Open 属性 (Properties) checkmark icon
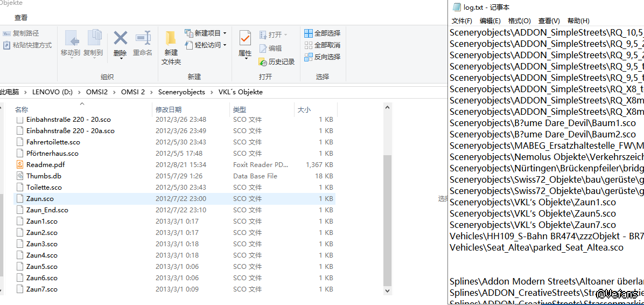Viewport: 644px width, 305px height. 245,38
